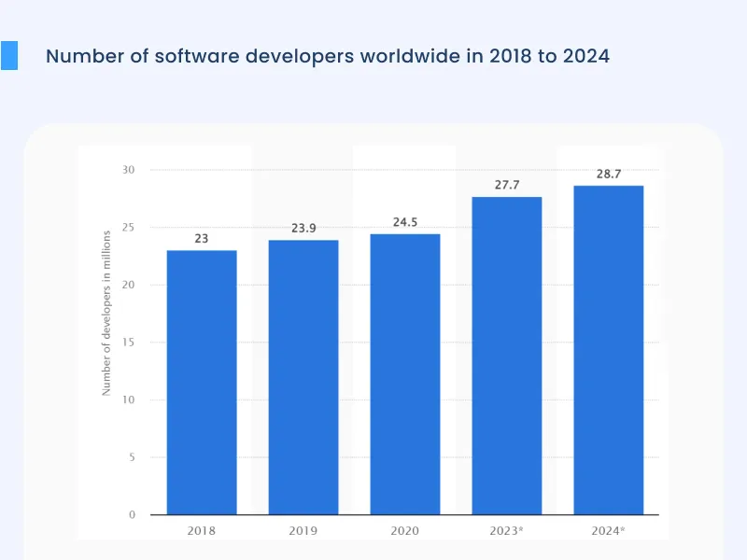747x560 pixels.
Task: Click the 2018 bar in the chart
Action: (x=202, y=383)
